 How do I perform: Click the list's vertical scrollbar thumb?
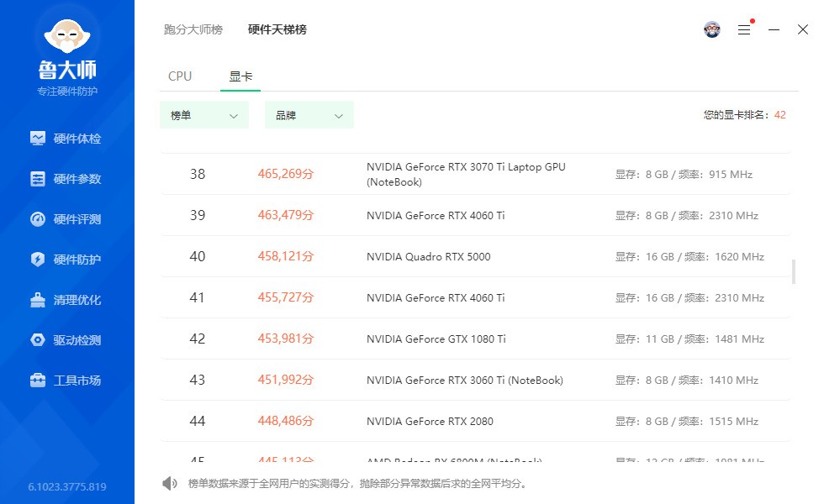(x=794, y=271)
